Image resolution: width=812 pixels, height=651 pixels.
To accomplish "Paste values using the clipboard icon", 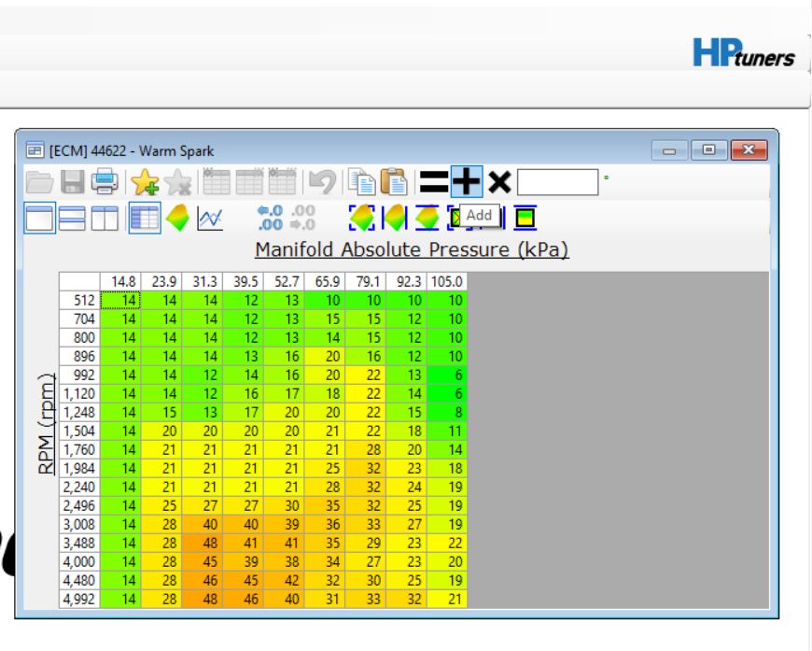I will coord(394,181).
